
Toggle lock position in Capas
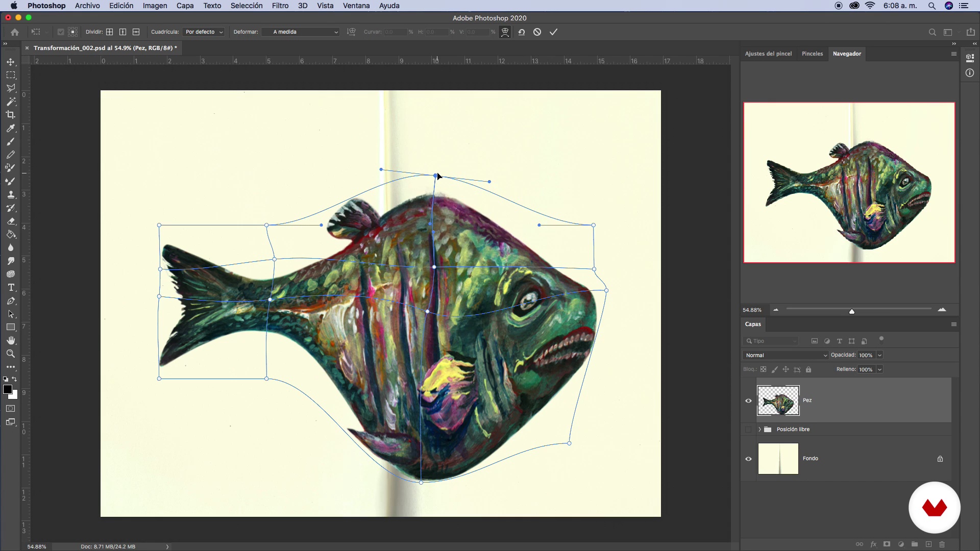(x=786, y=369)
